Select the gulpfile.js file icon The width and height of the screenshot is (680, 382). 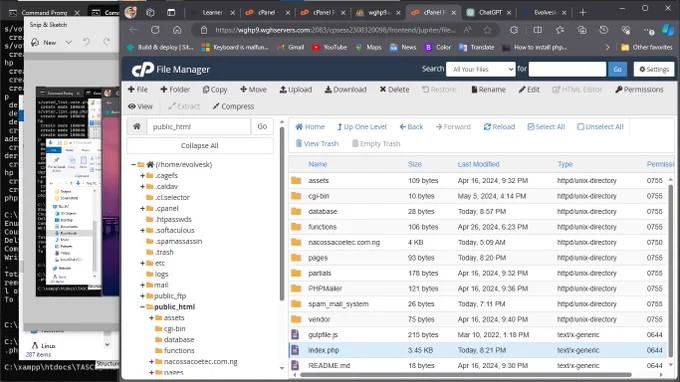[295, 334]
